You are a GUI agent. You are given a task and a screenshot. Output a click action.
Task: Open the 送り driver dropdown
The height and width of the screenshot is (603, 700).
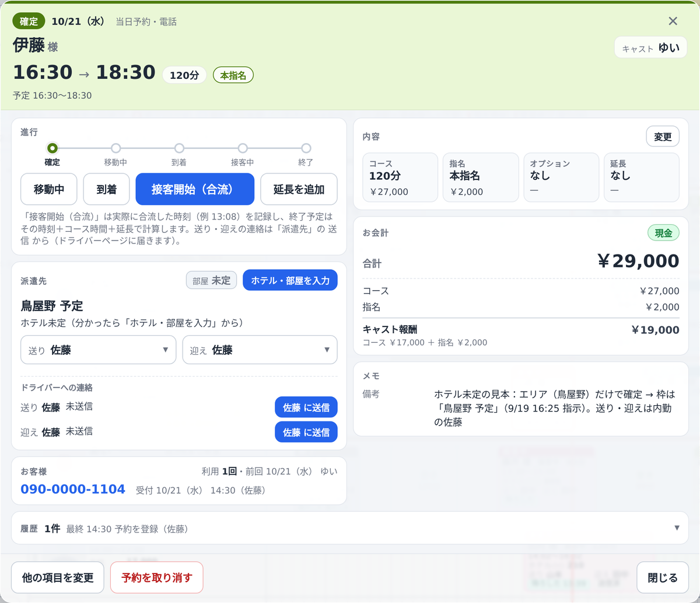(x=98, y=350)
